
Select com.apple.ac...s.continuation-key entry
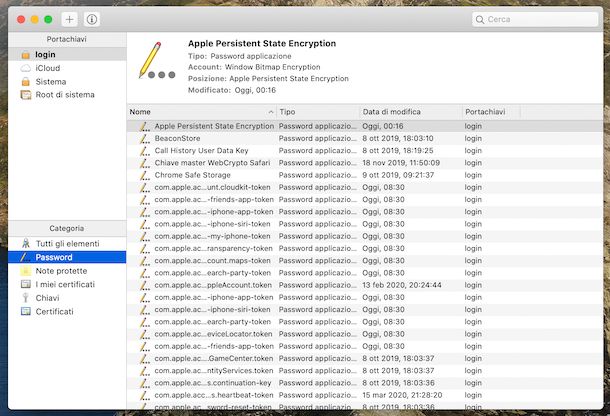pyautogui.click(x=365, y=383)
